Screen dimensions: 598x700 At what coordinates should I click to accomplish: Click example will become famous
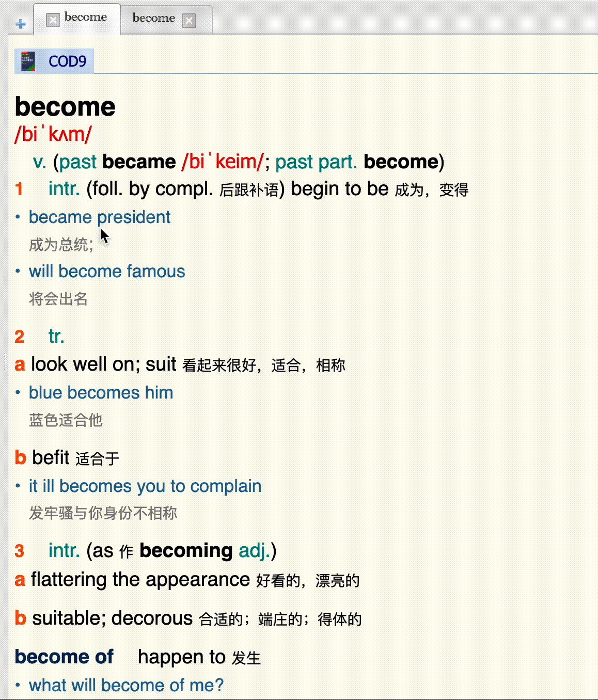[107, 272]
